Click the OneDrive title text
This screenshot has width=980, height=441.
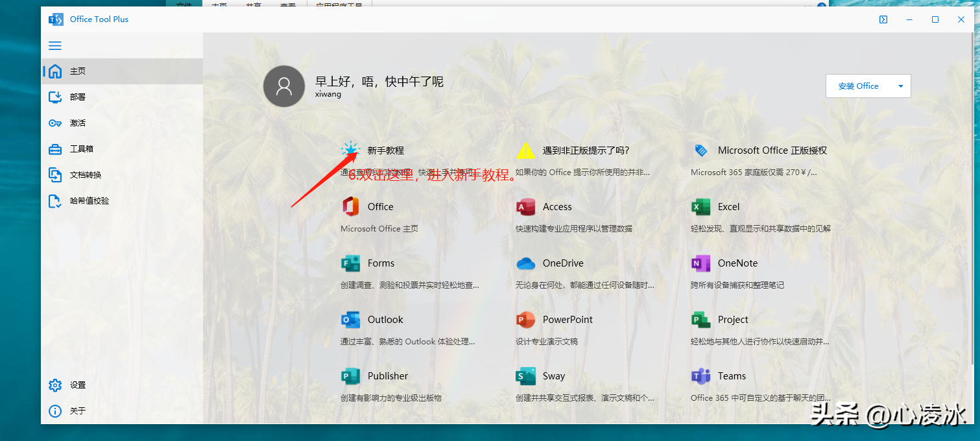pyautogui.click(x=563, y=263)
